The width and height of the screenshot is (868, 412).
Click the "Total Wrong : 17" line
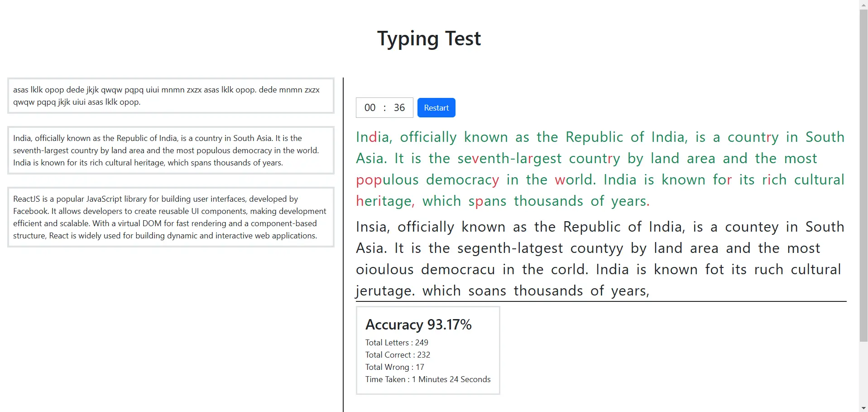coord(394,367)
